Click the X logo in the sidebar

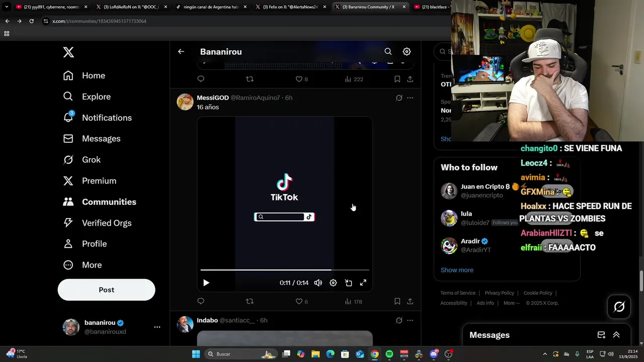point(68,52)
